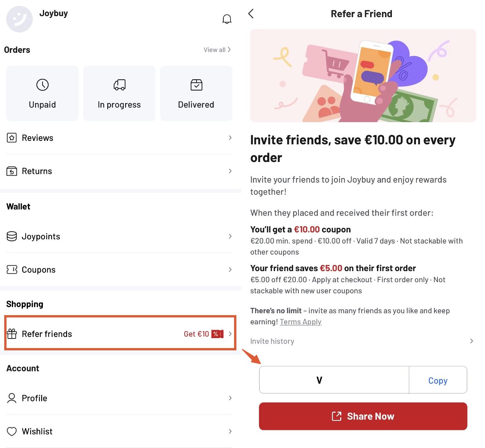Open the Joypoints menu item
Viewport: 485px width, 448px height.
click(120, 236)
